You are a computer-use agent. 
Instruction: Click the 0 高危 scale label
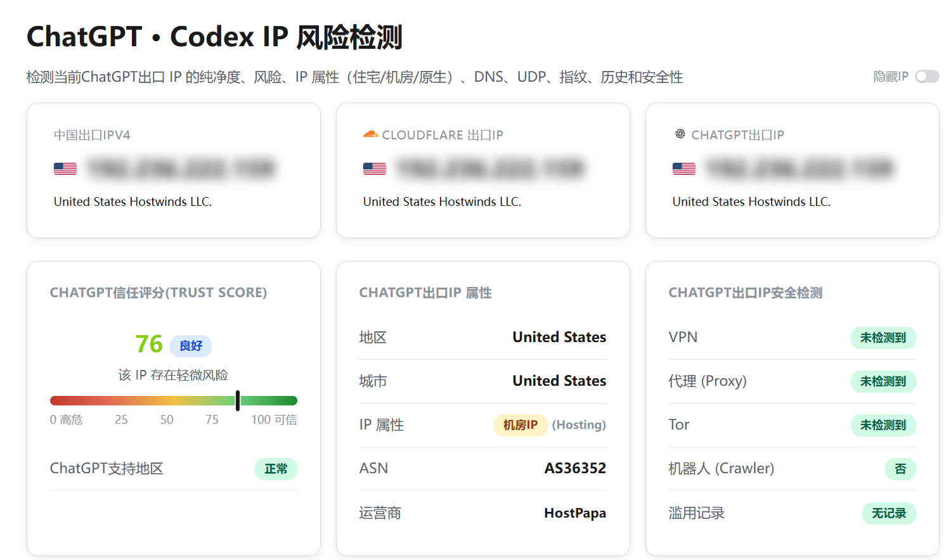67,419
